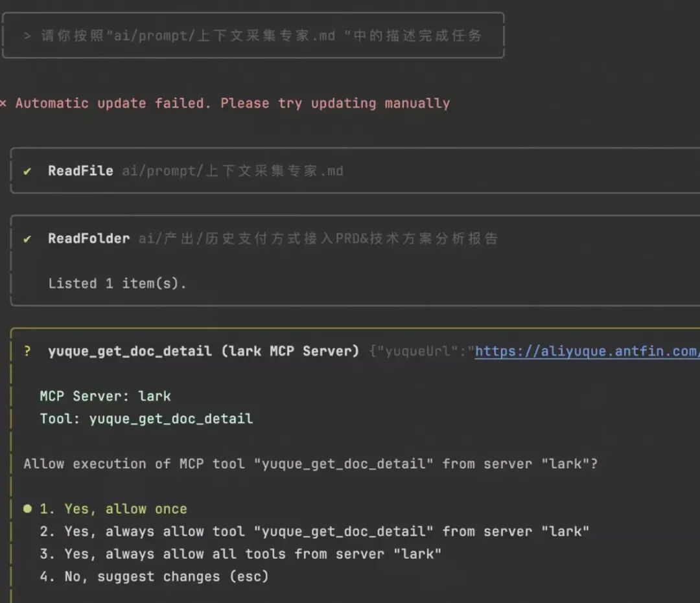
Task: Click the "Automatic update failed" error message
Action: tap(232, 104)
